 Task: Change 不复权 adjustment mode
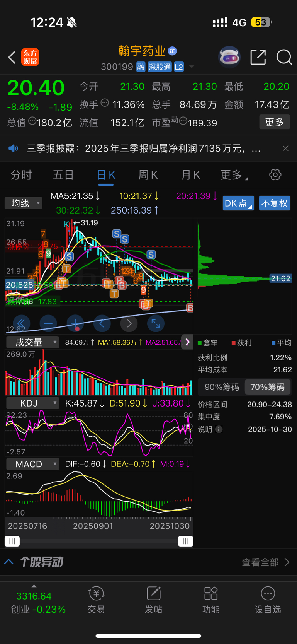[x=274, y=203]
